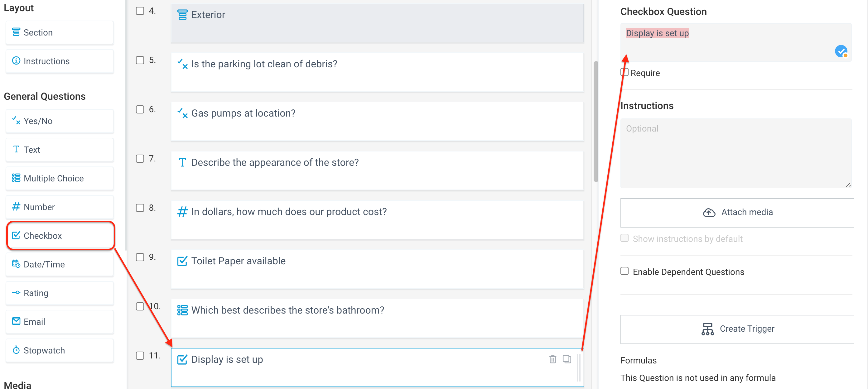This screenshot has width=868, height=389.
Task: Select the Stopwatch question type
Action: [x=60, y=350]
